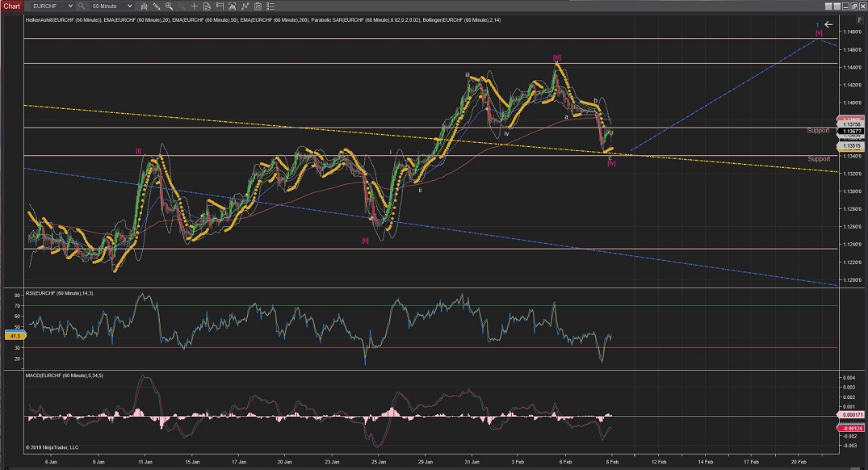Open the data box icon
The image size is (868, 470).
(x=207, y=6)
